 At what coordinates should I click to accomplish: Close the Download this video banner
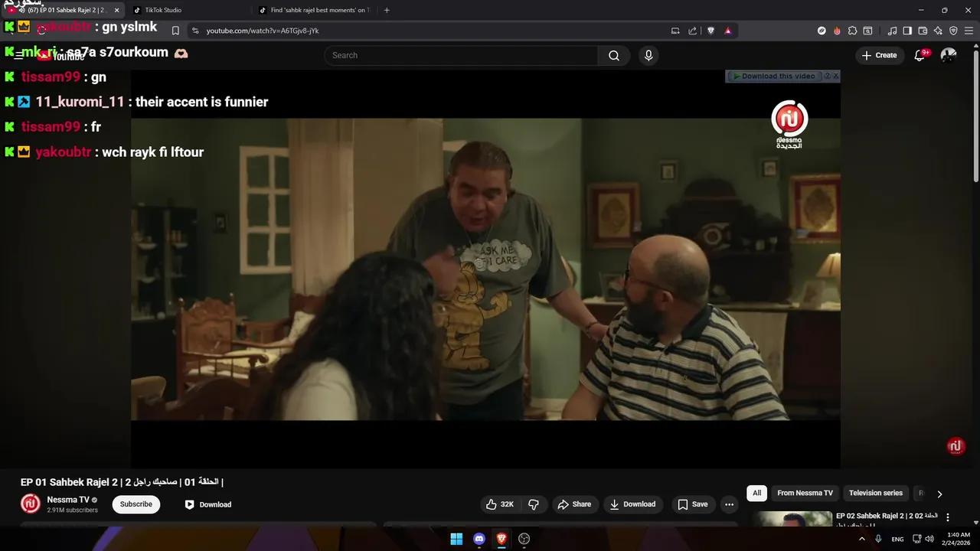(x=835, y=76)
